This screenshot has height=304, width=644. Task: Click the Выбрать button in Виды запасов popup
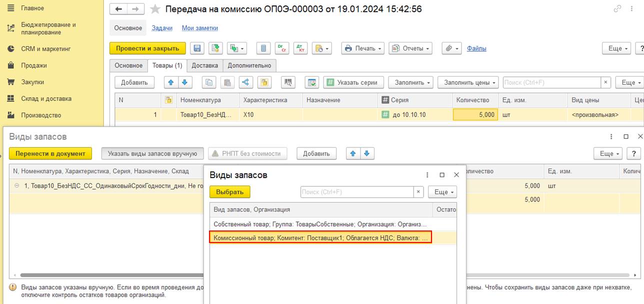pos(230,192)
